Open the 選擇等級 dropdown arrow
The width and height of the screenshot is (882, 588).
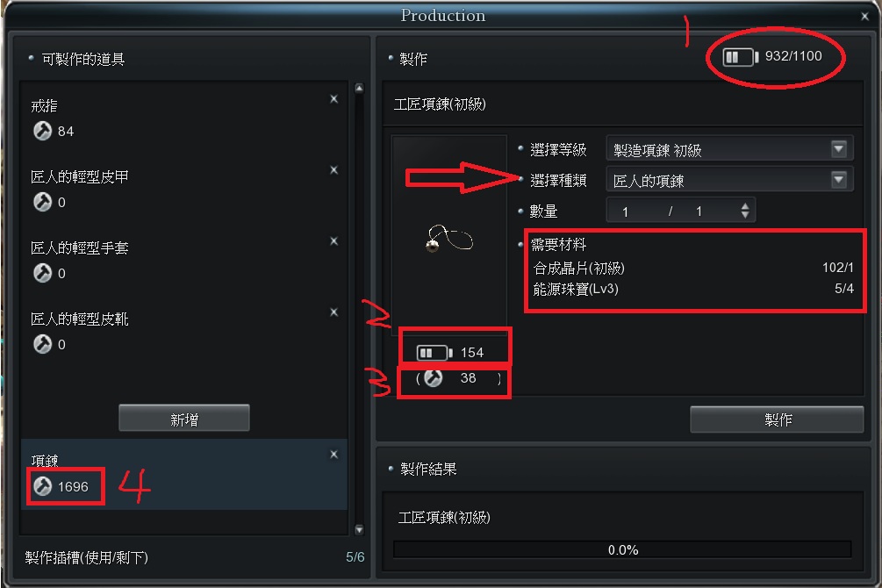[839, 149]
